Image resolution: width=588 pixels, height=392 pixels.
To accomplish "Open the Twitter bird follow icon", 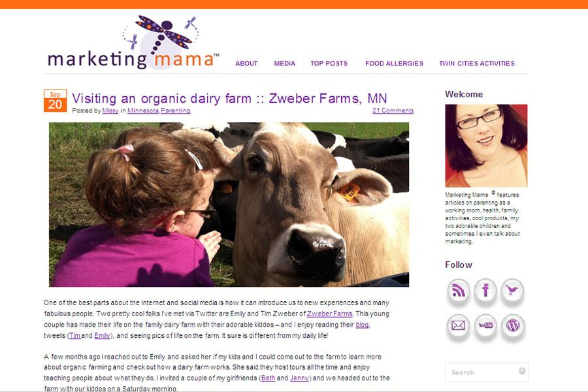I will pos(512,290).
